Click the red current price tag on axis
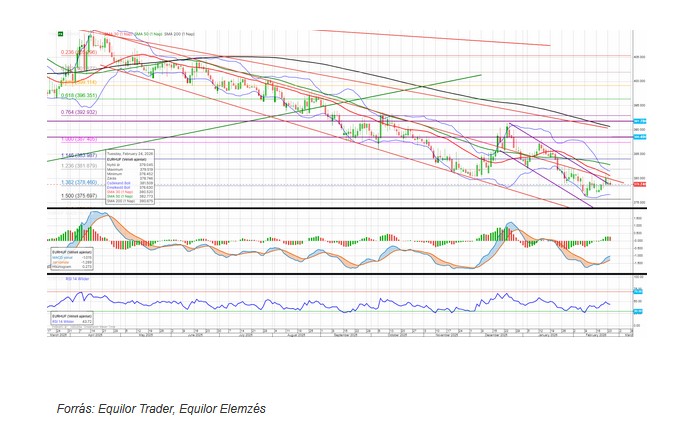This screenshot has height=441, width=689. point(644,183)
